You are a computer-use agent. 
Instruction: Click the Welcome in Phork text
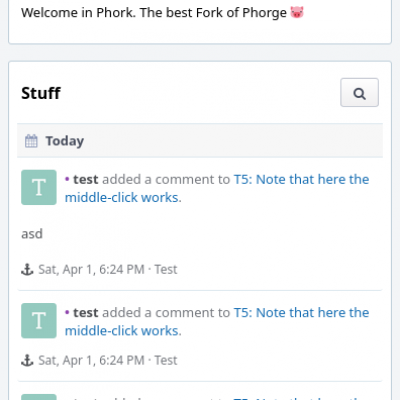pyautogui.click(x=78, y=13)
